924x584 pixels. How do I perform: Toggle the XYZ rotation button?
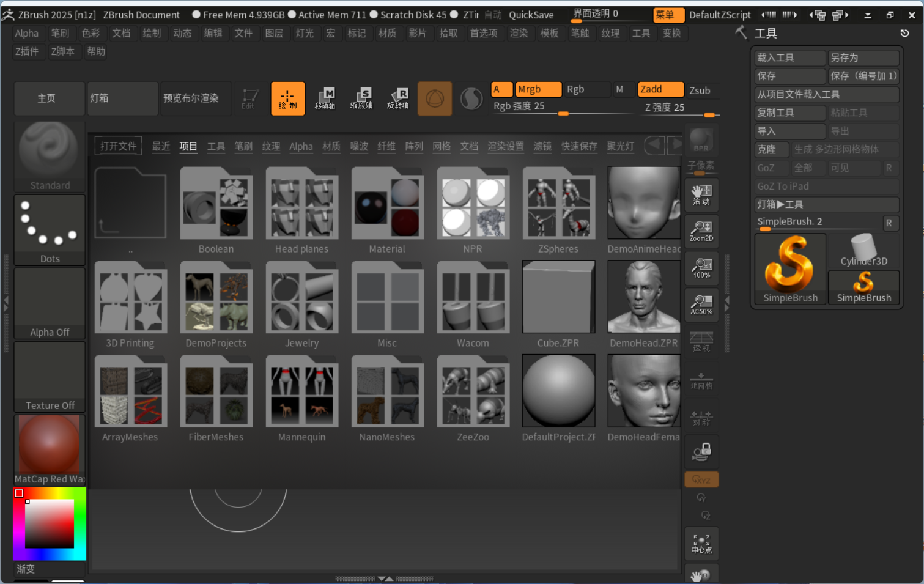click(x=701, y=479)
